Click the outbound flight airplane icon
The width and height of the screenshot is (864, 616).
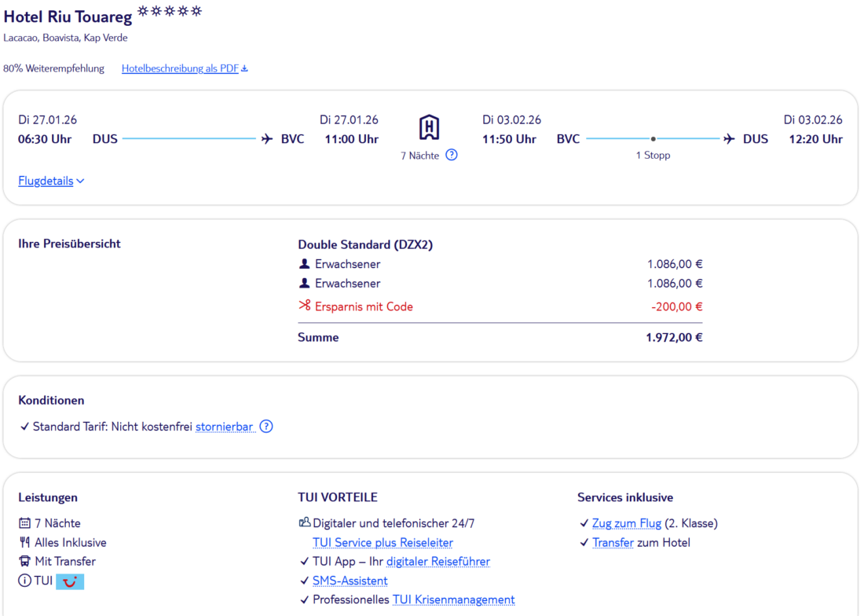tap(267, 139)
